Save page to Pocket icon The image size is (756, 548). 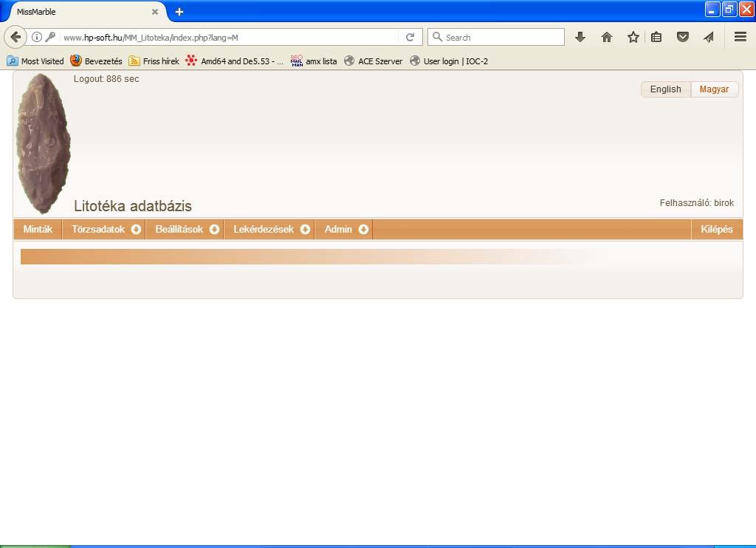pos(683,37)
